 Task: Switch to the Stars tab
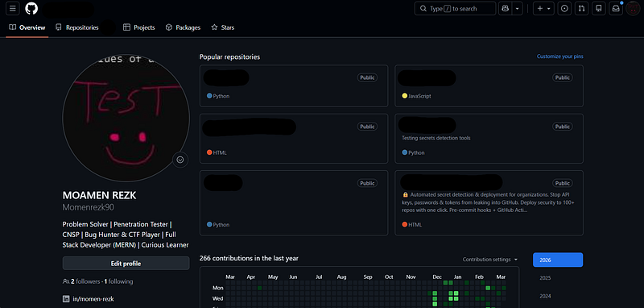223,27
